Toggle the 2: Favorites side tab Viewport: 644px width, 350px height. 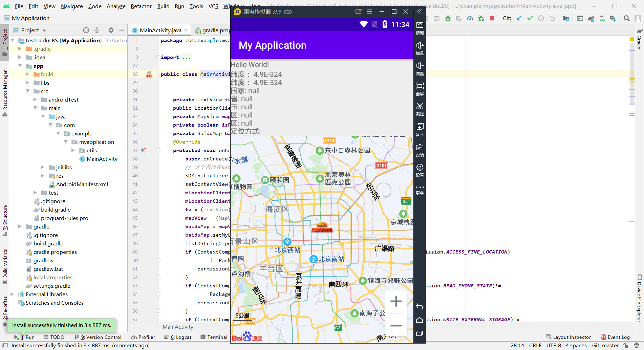(x=5, y=311)
